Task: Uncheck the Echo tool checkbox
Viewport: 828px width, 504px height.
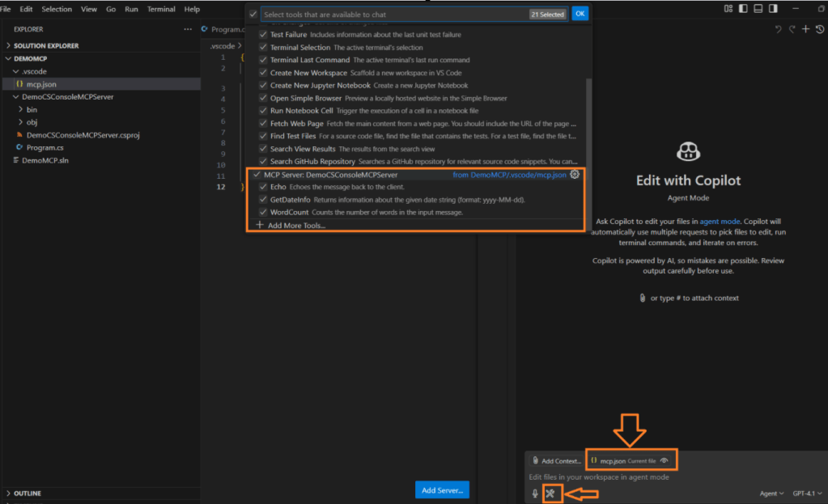Action: coord(262,187)
